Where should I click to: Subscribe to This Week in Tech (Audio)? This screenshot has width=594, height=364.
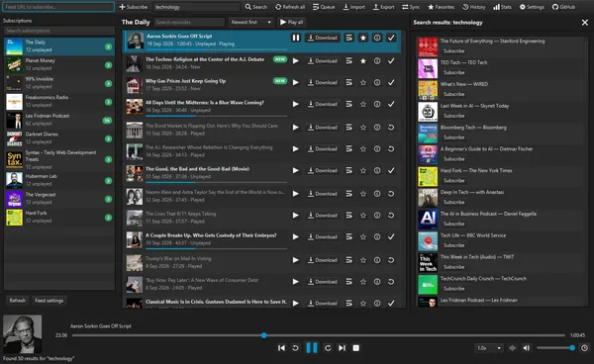[453, 267]
